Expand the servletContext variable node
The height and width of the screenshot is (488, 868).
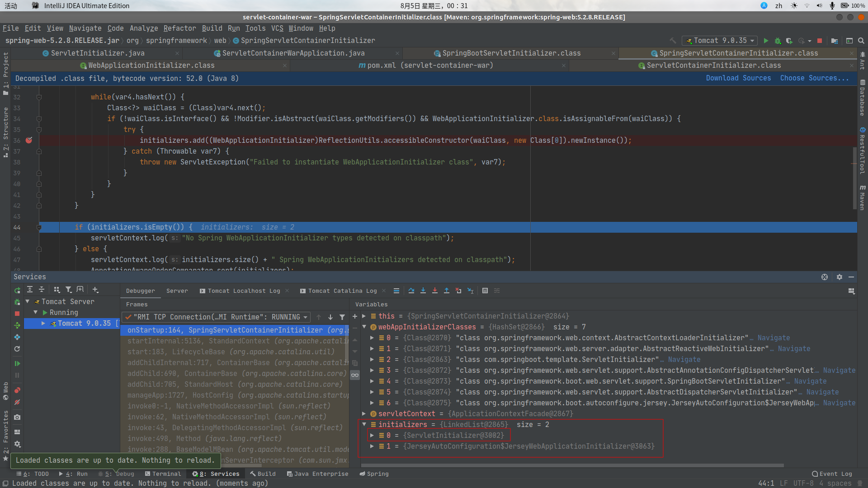(x=364, y=413)
